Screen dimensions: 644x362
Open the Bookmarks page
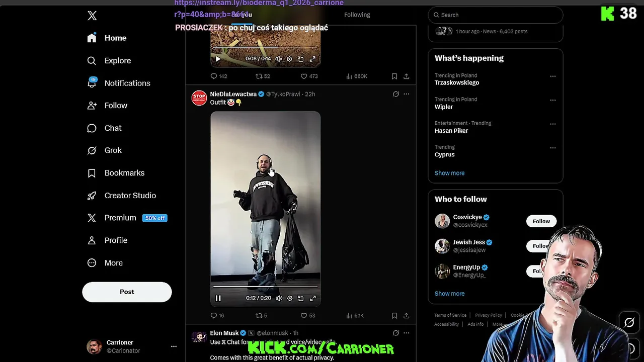(x=116, y=173)
